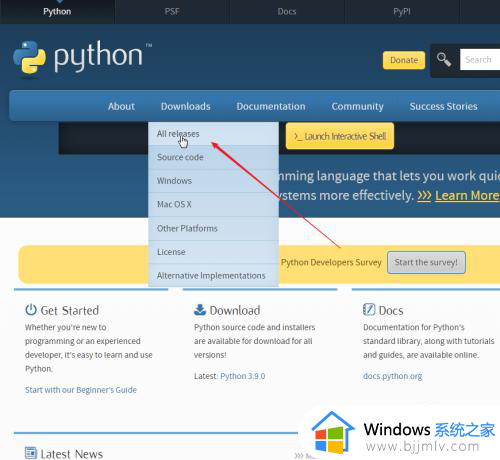Click the Donate button

(404, 60)
